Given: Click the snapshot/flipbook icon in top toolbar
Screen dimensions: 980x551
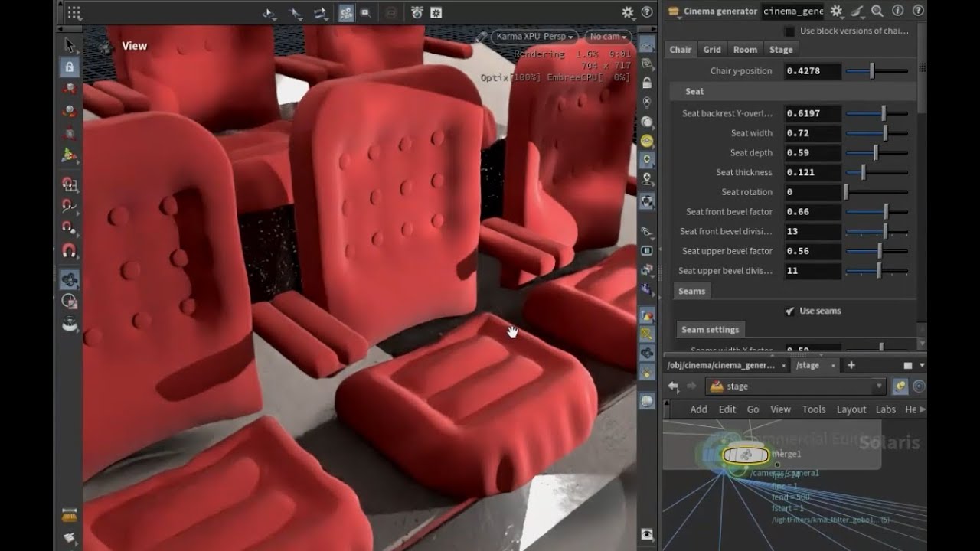Looking at the screenshot, I should click(417, 12).
